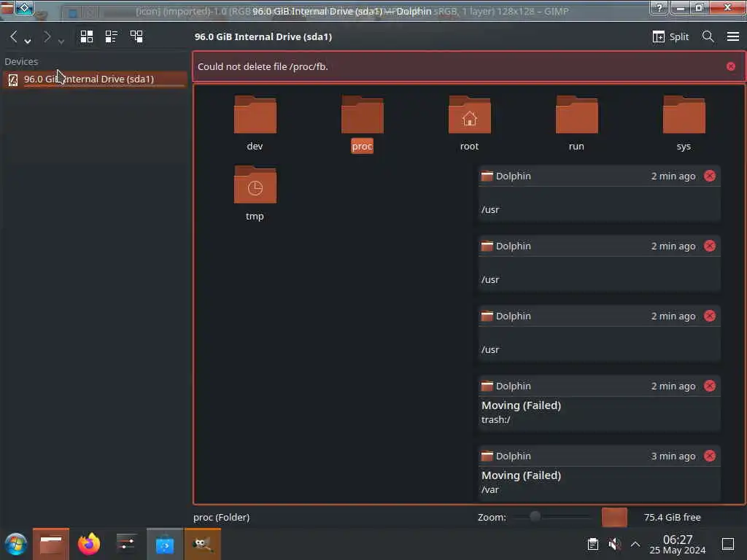
Task: Click the Show Desktop button
Action: 728,544
